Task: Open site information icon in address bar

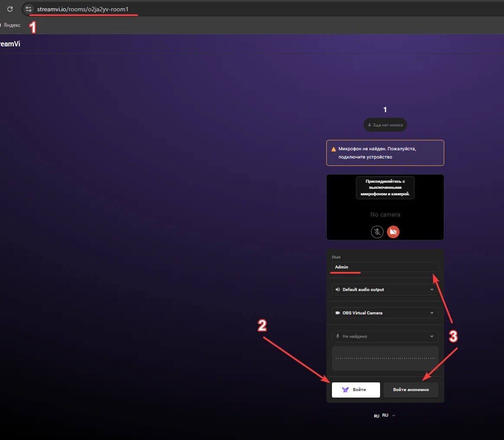Action: pyautogui.click(x=29, y=9)
